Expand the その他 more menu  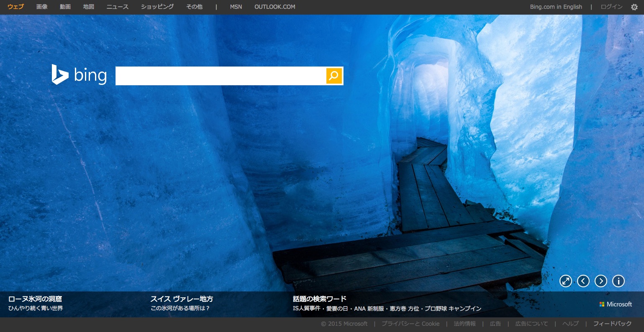click(195, 7)
